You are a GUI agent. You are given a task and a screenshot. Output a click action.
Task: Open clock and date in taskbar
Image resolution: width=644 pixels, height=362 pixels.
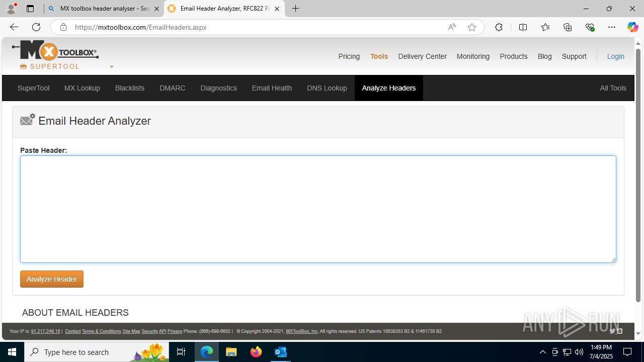(601, 352)
